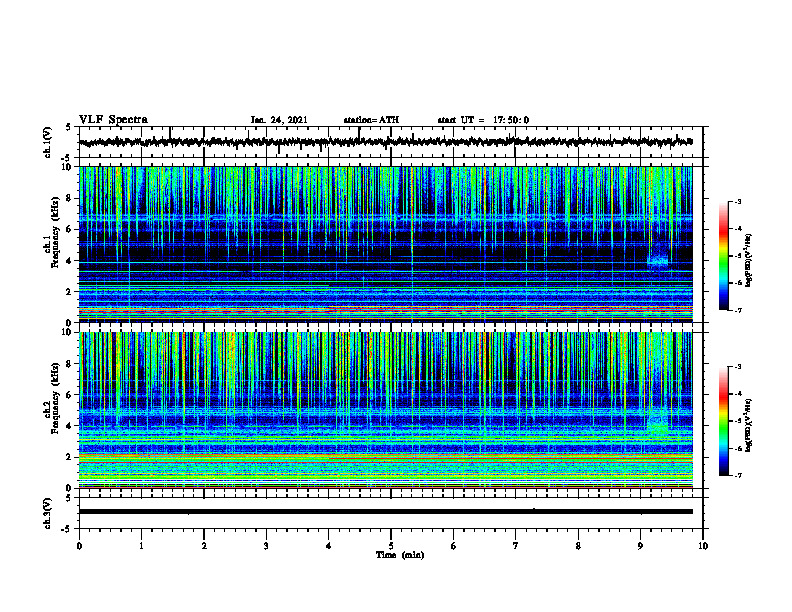Click time axis tick label "9"
Viewport: 792px width, 612px height.
pyautogui.click(x=640, y=546)
